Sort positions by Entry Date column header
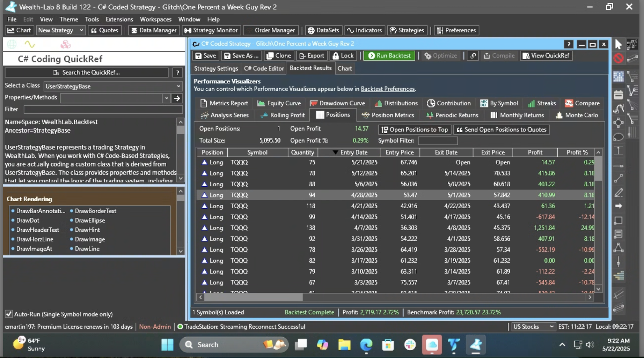 click(x=349, y=152)
